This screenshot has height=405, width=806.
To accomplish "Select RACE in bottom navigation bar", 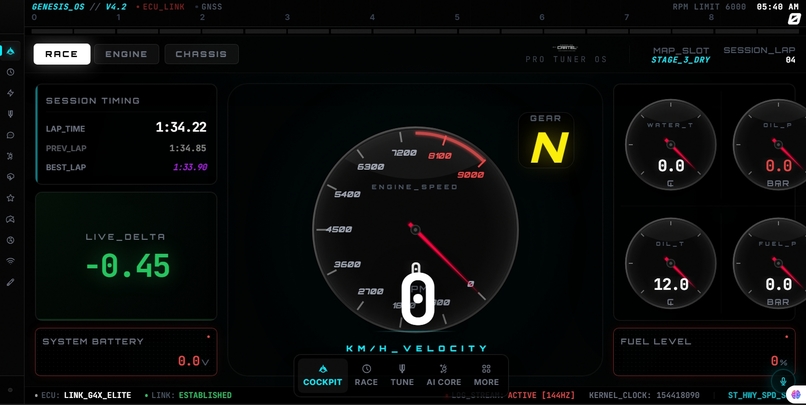I will tap(366, 376).
